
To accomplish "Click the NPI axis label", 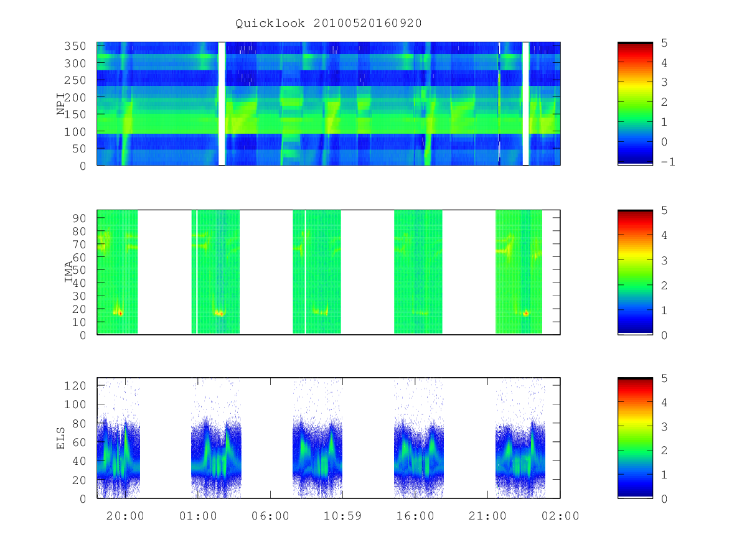I will pyautogui.click(x=61, y=104).
